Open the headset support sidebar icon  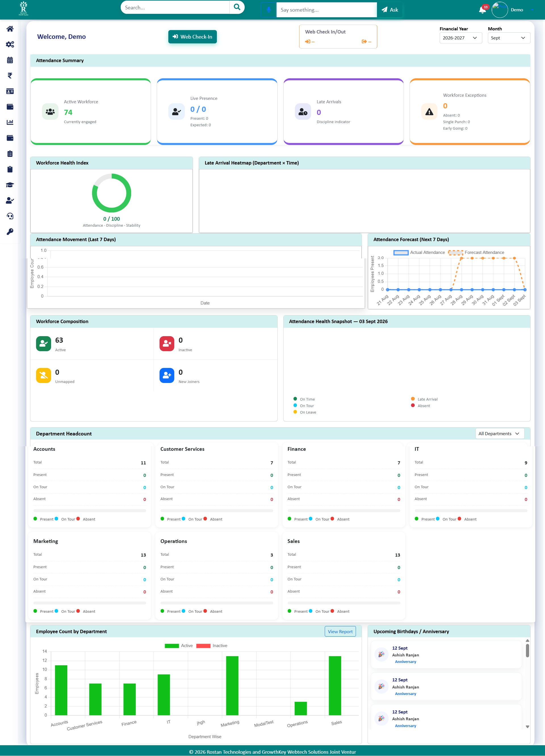pos(10,216)
